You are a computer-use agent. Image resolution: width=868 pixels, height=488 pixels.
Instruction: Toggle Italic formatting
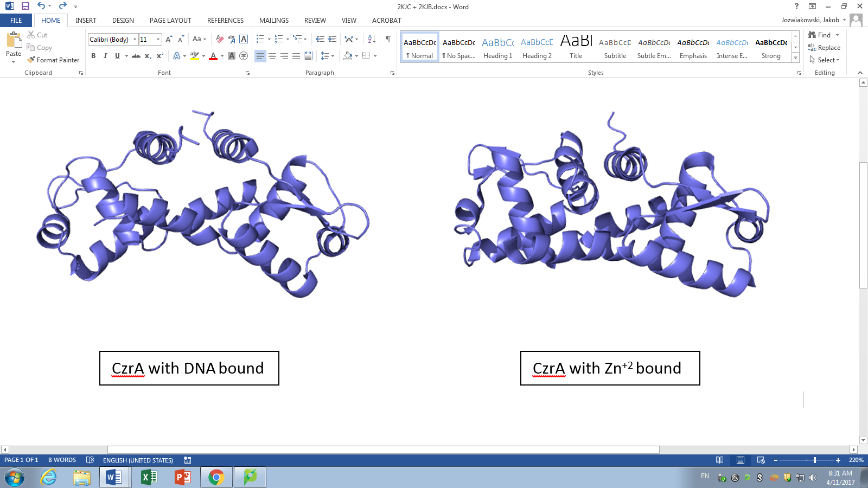(105, 56)
